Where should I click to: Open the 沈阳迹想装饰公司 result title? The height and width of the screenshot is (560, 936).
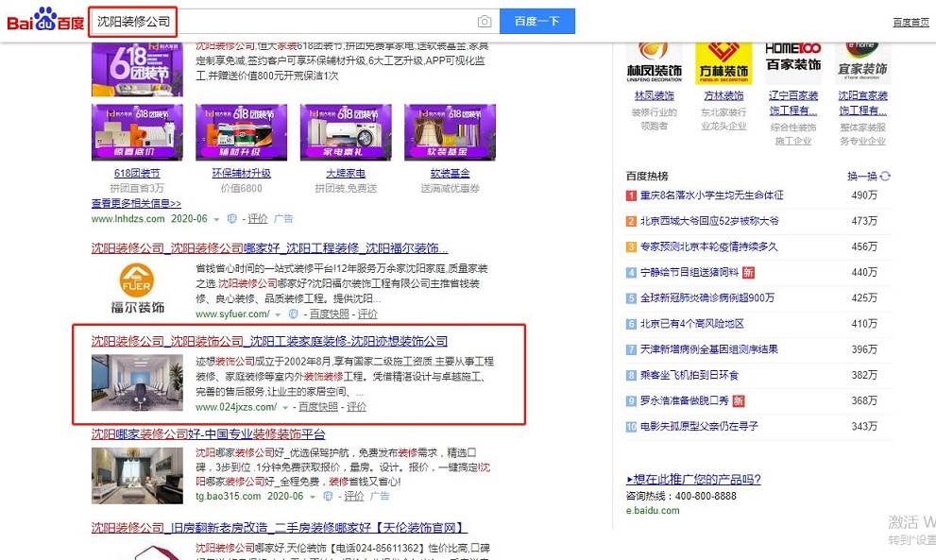tap(269, 342)
